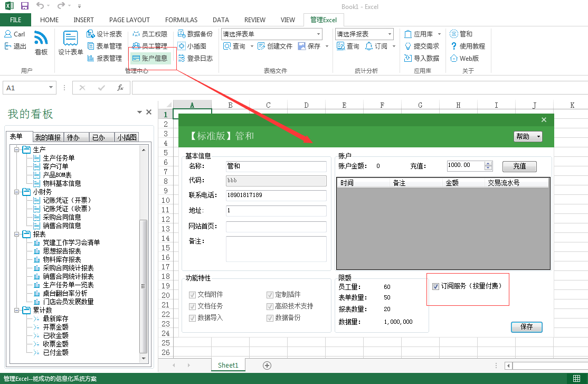
Task: Open 员工管理 employee management
Action: point(149,46)
